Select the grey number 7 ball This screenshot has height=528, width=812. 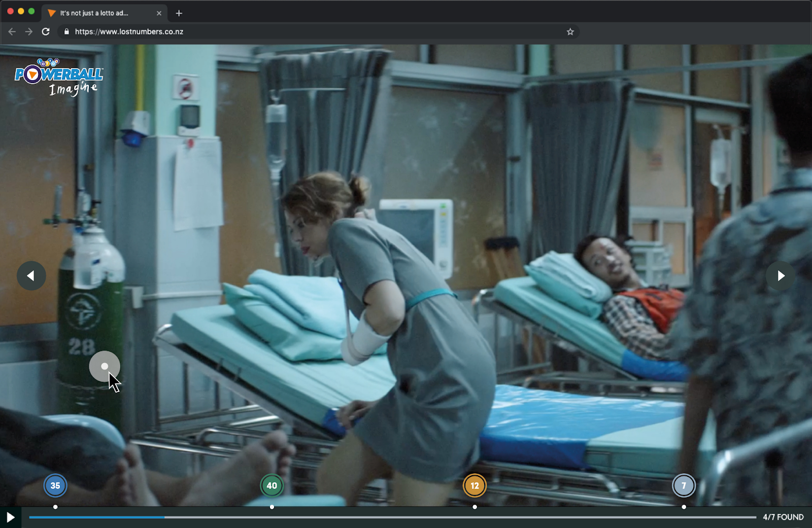[x=684, y=485]
